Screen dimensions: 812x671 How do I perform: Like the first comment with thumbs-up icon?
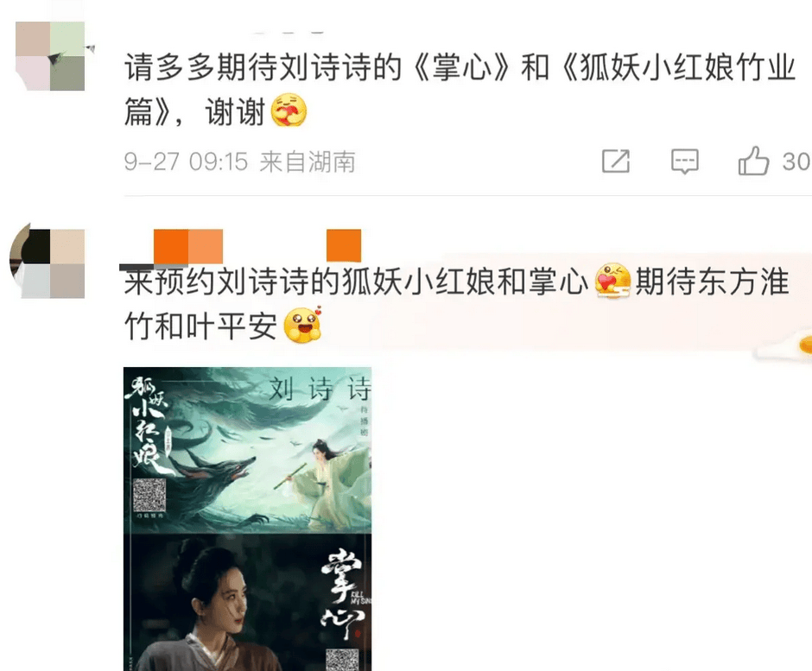point(753,161)
